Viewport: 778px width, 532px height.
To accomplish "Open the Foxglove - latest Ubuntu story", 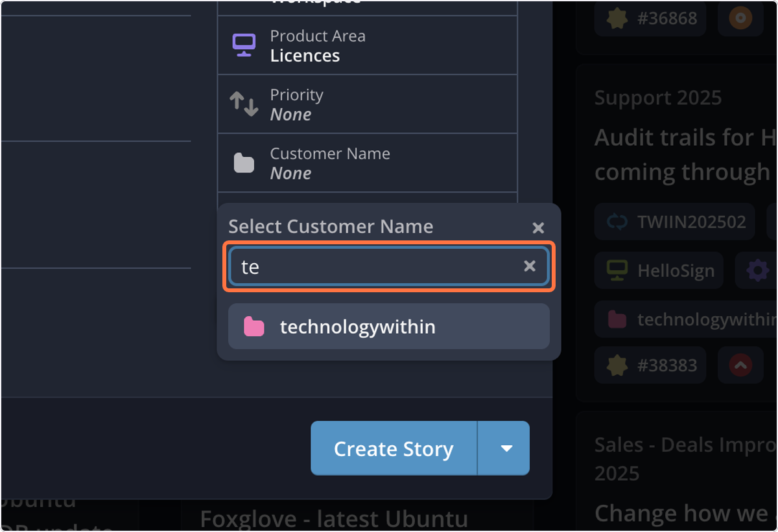I will tap(334, 519).
